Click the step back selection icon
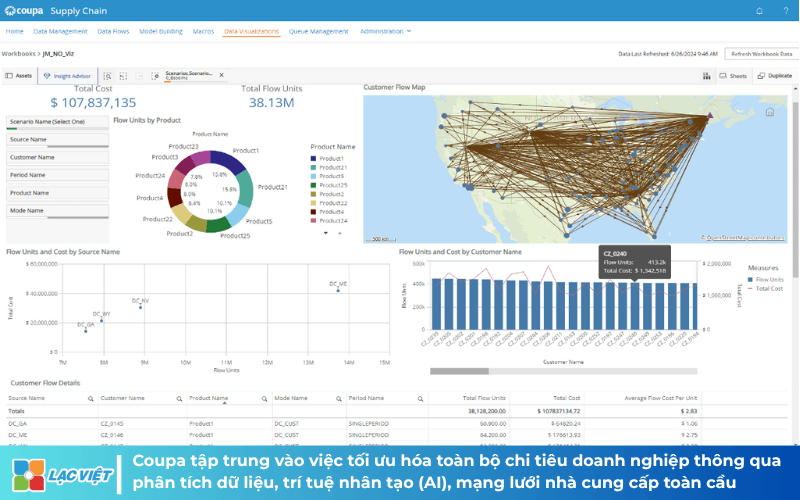The height and width of the screenshot is (500, 800). pyautogui.click(x=123, y=76)
